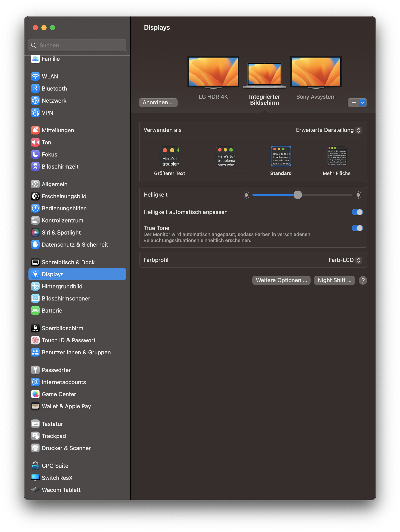Screen dimensions: 400x532
Task: Open the Batterie icon in sidebar
Action: 35,310
